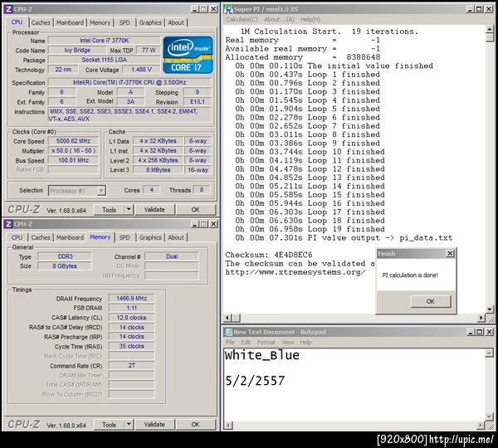Click the Intel Core i7 3770K name field
This screenshot has width=498, height=448.
coord(105,41)
